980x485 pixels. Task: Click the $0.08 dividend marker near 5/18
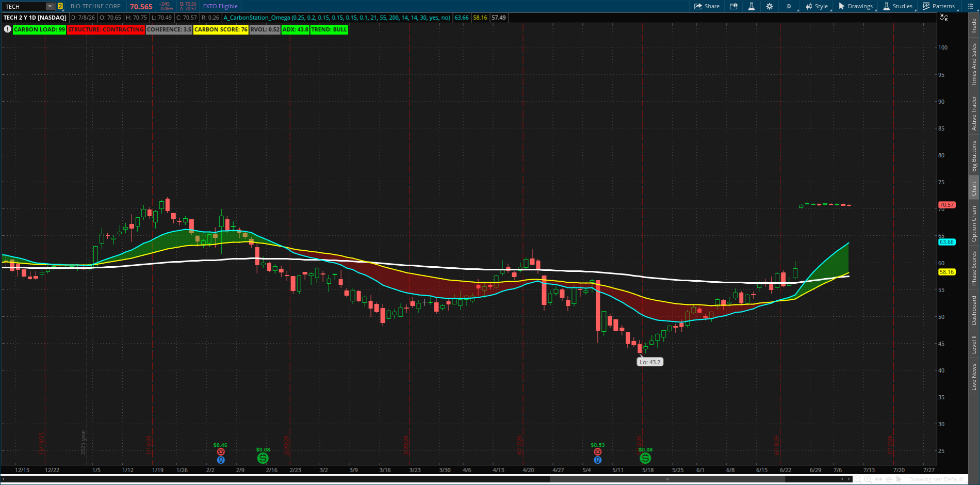(645, 458)
